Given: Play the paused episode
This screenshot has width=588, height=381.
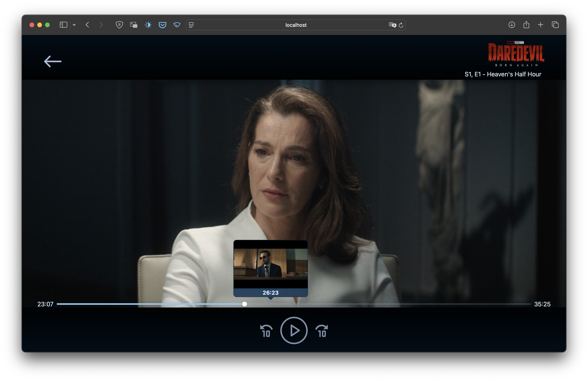Looking at the screenshot, I should coord(294,330).
